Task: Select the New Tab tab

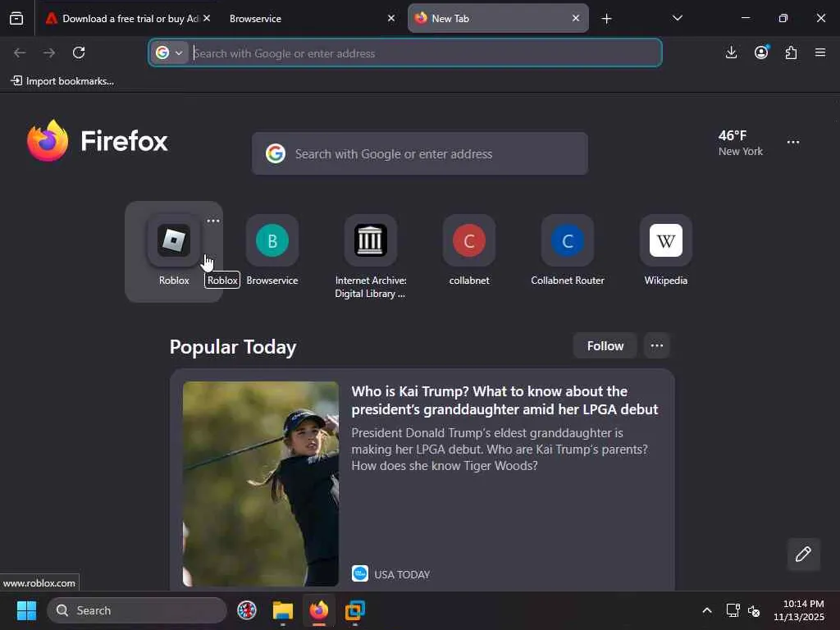Action: (491, 19)
